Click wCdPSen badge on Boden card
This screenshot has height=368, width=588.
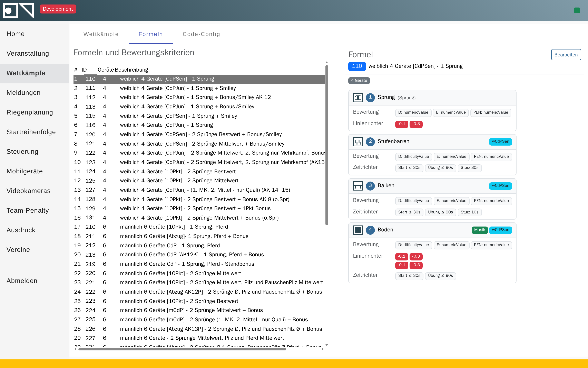(500, 230)
